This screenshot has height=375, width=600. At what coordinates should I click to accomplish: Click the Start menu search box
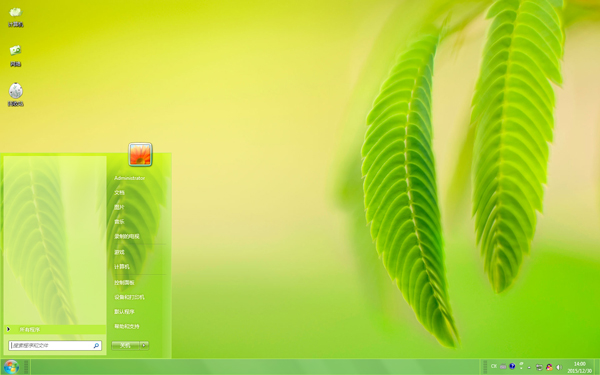[x=55, y=346]
